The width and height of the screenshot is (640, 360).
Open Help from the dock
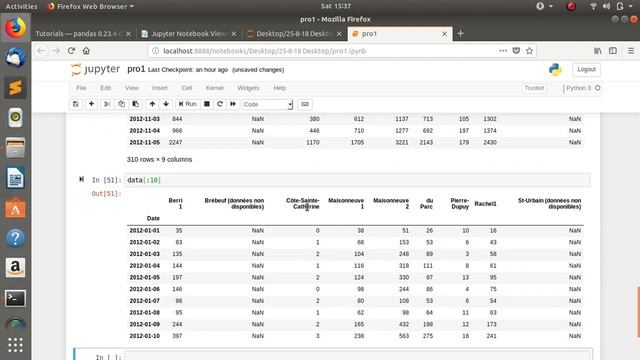[x=16, y=238]
